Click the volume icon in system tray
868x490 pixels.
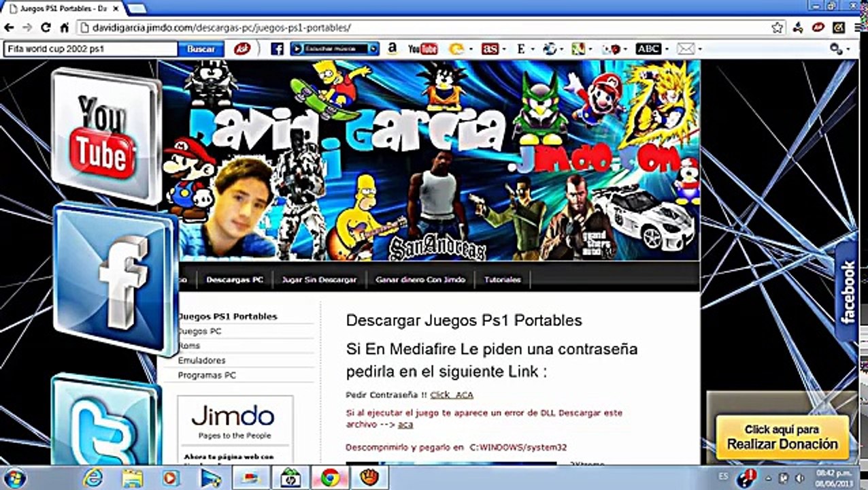(x=799, y=478)
